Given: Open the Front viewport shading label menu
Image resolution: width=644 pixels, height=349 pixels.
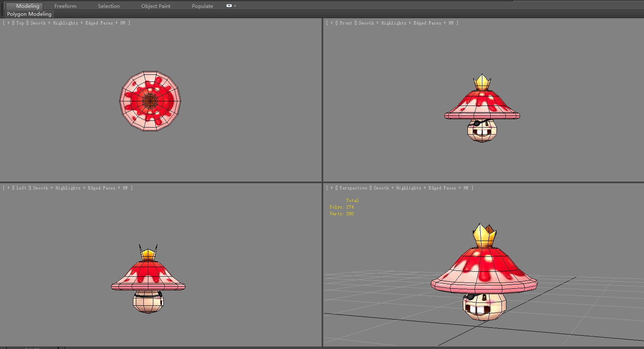Looking at the screenshot, I should pos(406,23).
